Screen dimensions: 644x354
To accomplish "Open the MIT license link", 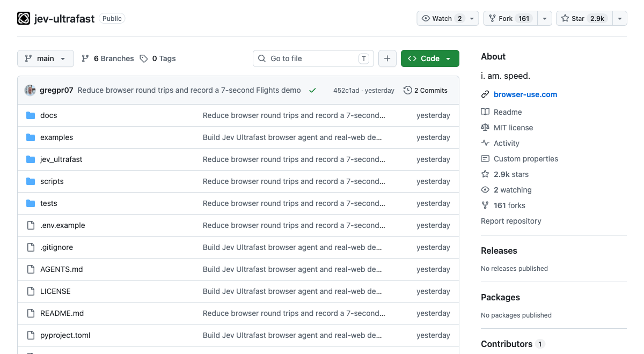I will [513, 128].
